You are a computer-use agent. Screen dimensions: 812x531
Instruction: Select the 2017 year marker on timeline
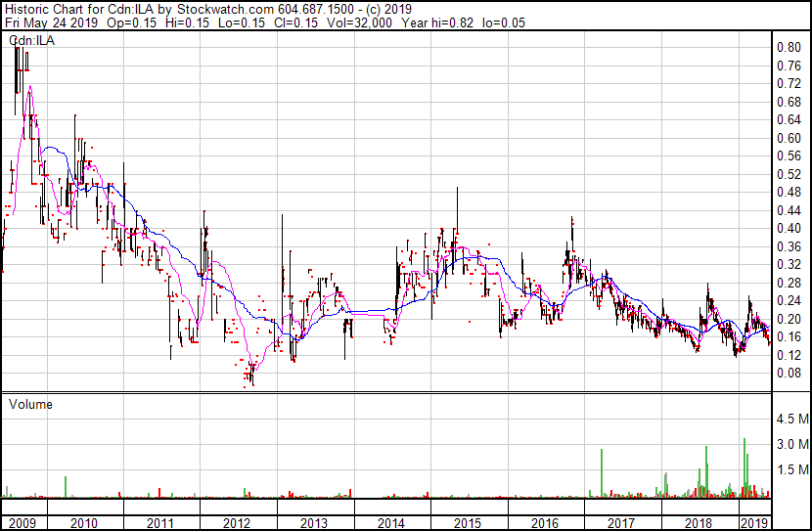coord(622,522)
